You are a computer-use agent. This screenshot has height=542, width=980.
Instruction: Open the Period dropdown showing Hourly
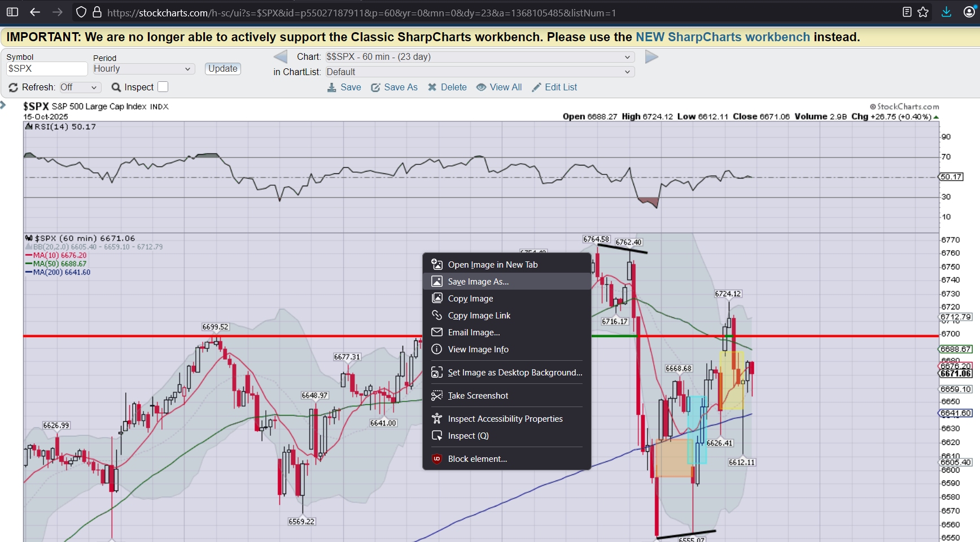click(x=143, y=69)
